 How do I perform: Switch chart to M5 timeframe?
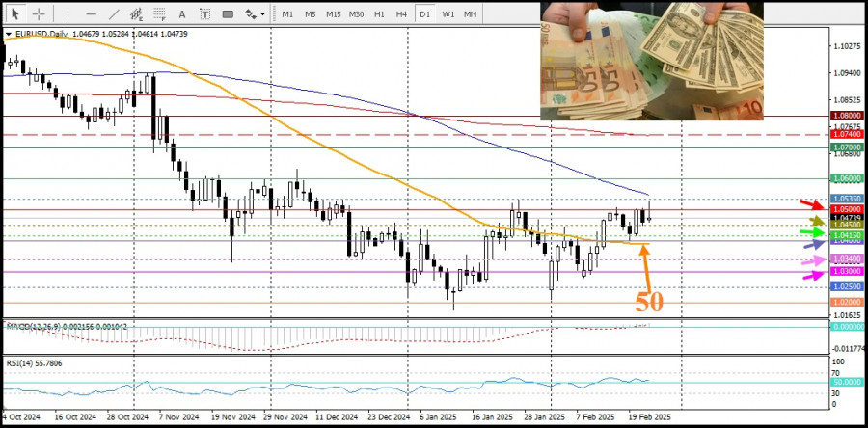[x=310, y=14]
